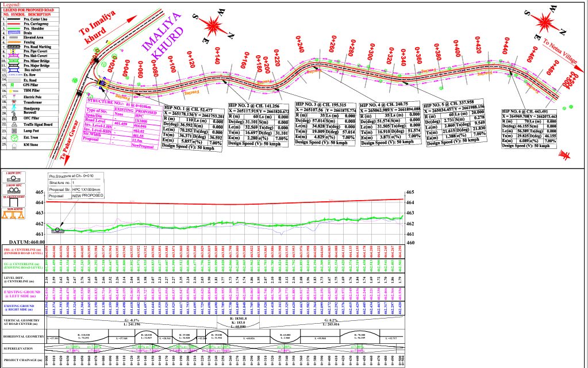Click the 'To Pahar Guwar' direction label
The height and width of the screenshot is (368, 588).
[70, 140]
